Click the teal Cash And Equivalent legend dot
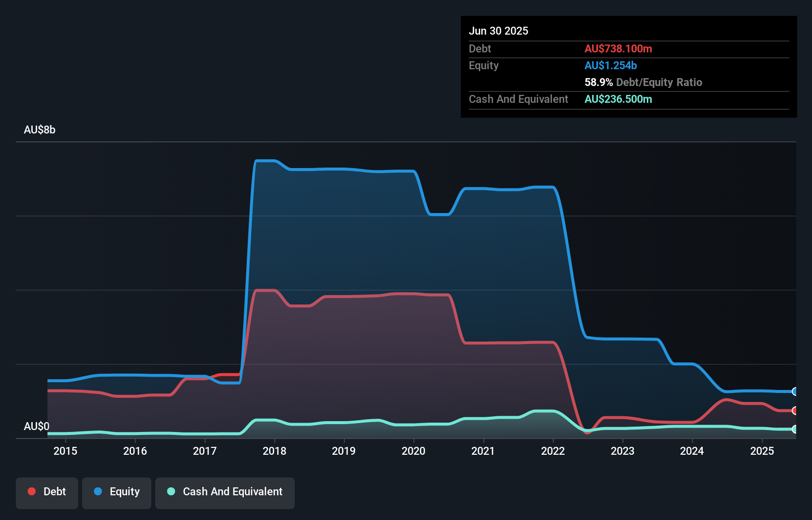Screen dimensions: 812x520 (171, 491)
